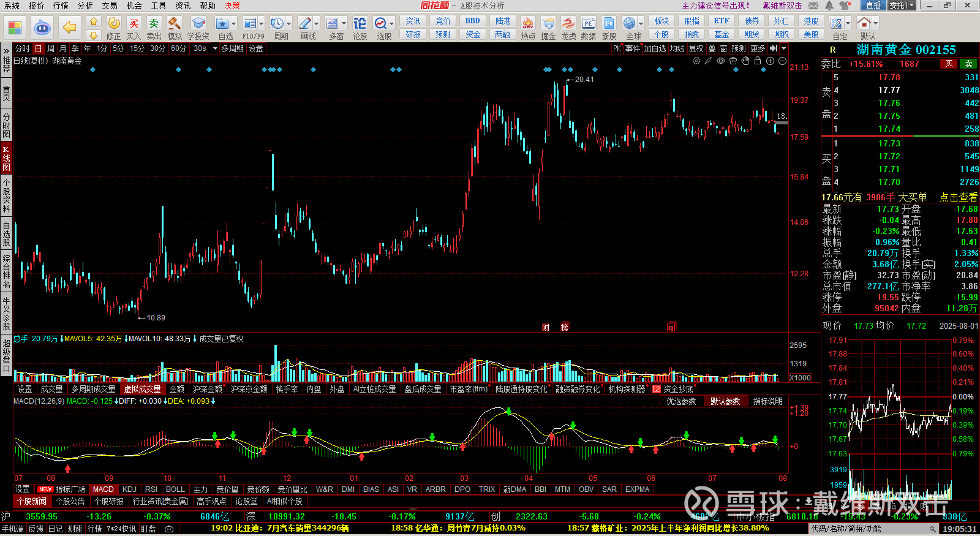
Task: Click the chart settings gear icon
Action: pyautogui.click(x=696, y=61)
